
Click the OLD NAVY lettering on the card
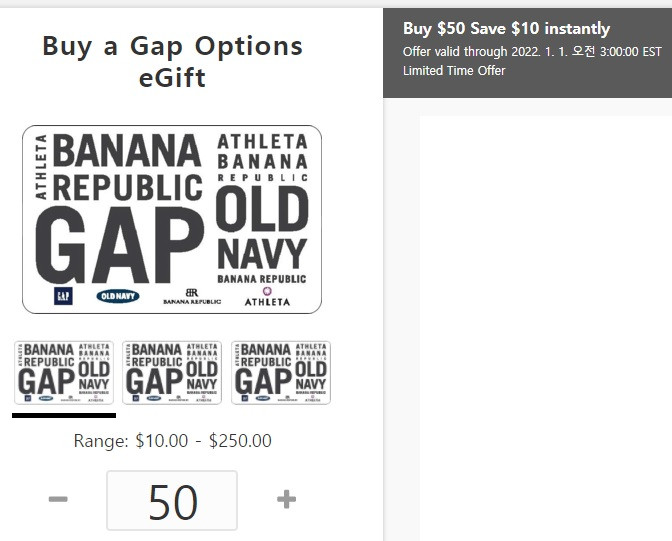pos(262,228)
